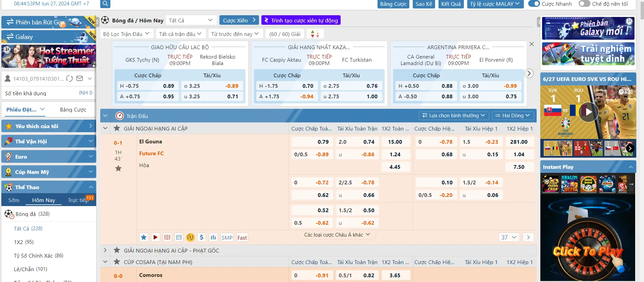Switch to the Sớm tab
644x282 pixels.
[14, 200]
